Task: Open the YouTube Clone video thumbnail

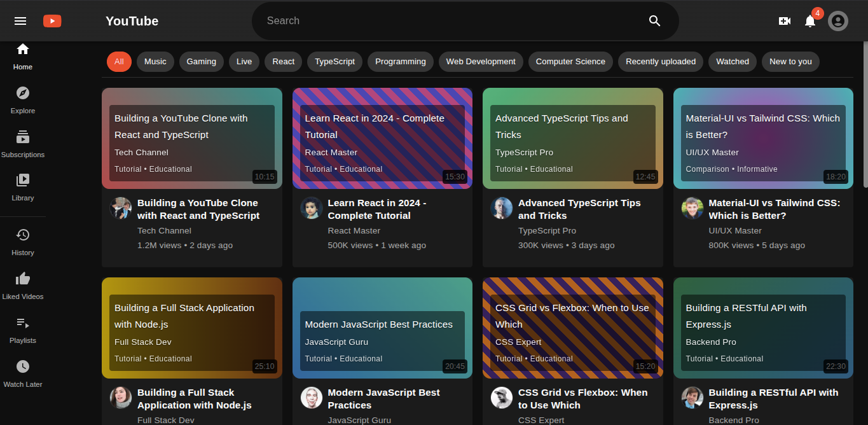Action: pyautogui.click(x=192, y=138)
